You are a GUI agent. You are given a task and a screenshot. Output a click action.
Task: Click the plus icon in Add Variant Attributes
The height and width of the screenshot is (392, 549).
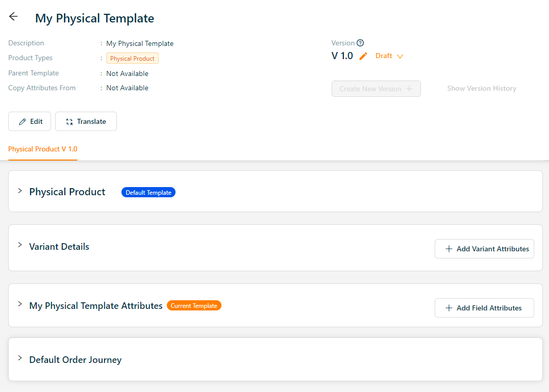click(449, 249)
